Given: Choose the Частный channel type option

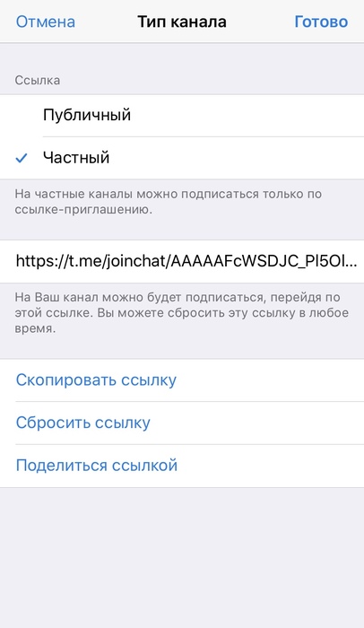Looking at the screenshot, I should click(182, 158).
